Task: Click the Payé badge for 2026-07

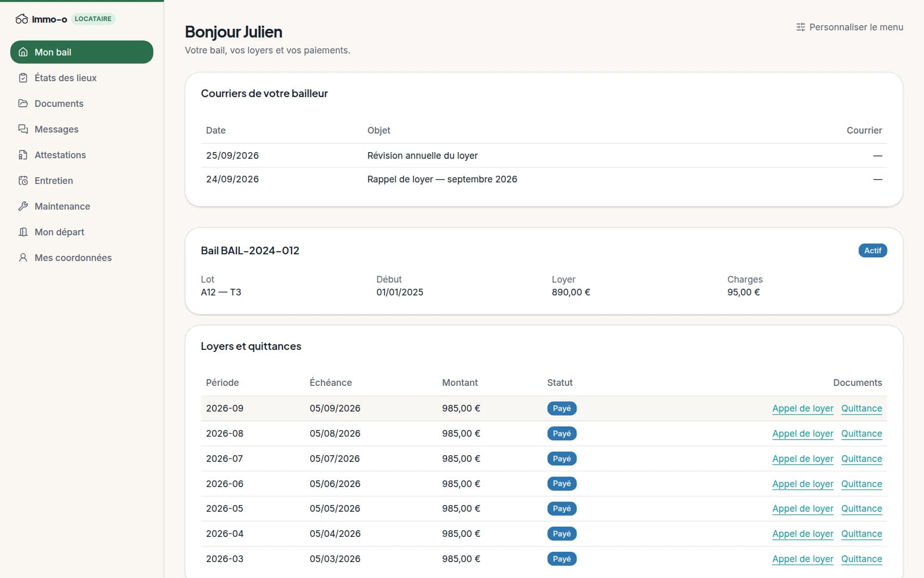Action: [x=562, y=459]
